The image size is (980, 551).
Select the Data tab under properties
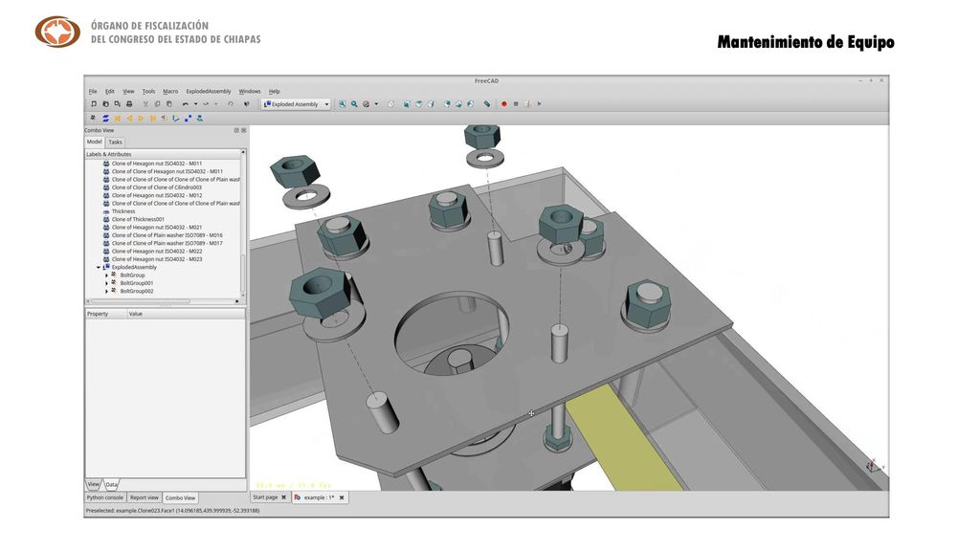pyautogui.click(x=111, y=484)
